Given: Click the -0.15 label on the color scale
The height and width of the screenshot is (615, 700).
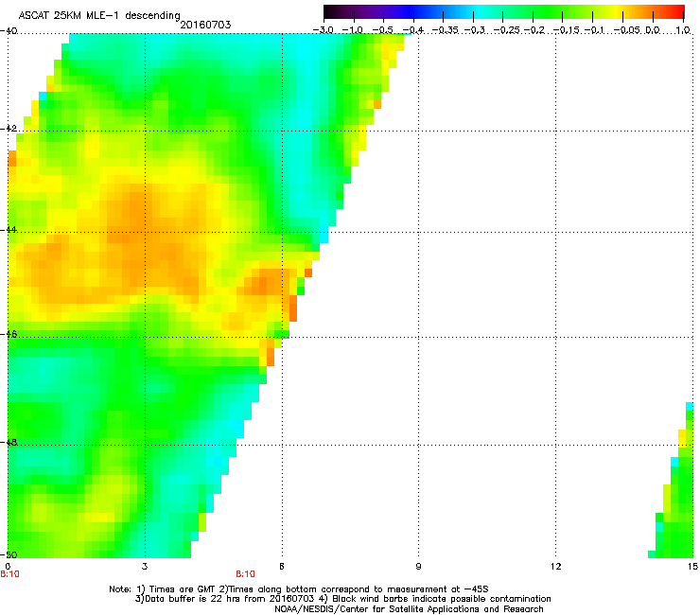Looking at the screenshot, I should 567,30.
